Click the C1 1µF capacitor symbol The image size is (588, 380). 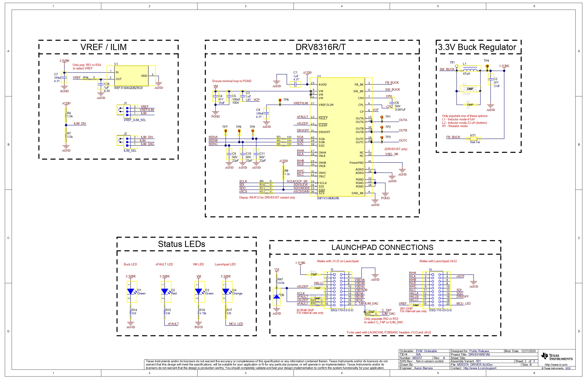coord(295,84)
